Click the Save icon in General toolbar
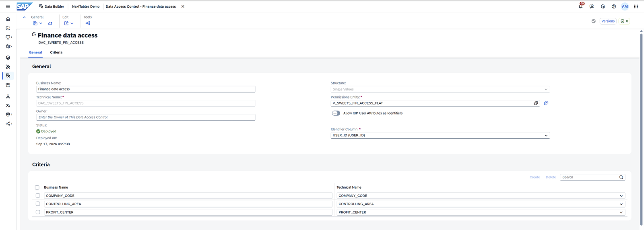The width and height of the screenshot is (644, 230). pos(35,23)
